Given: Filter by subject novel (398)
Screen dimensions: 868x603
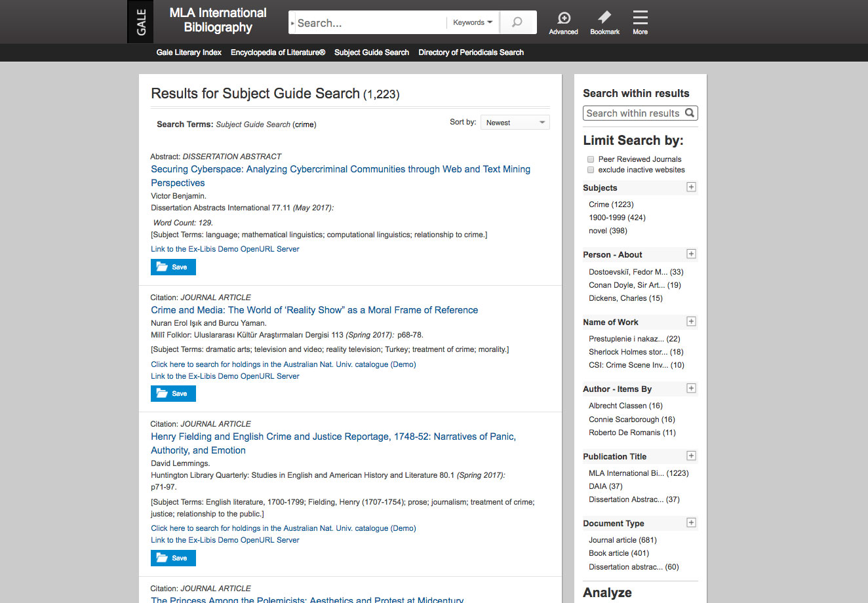Looking at the screenshot, I should click(x=608, y=231).
